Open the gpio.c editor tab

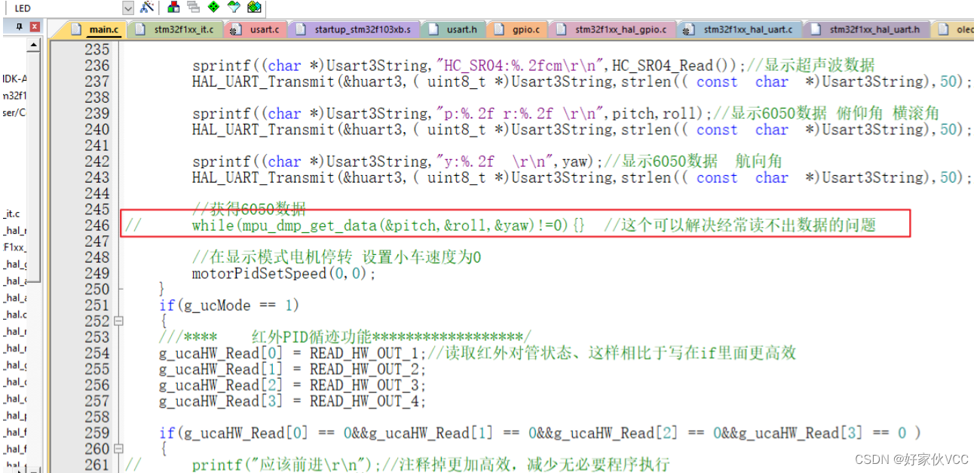518,30
